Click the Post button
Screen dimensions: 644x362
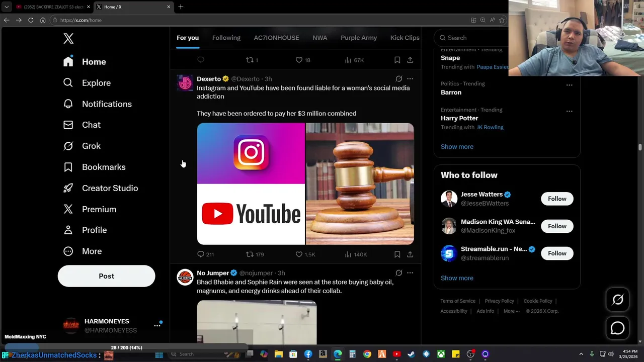point(106,276)
